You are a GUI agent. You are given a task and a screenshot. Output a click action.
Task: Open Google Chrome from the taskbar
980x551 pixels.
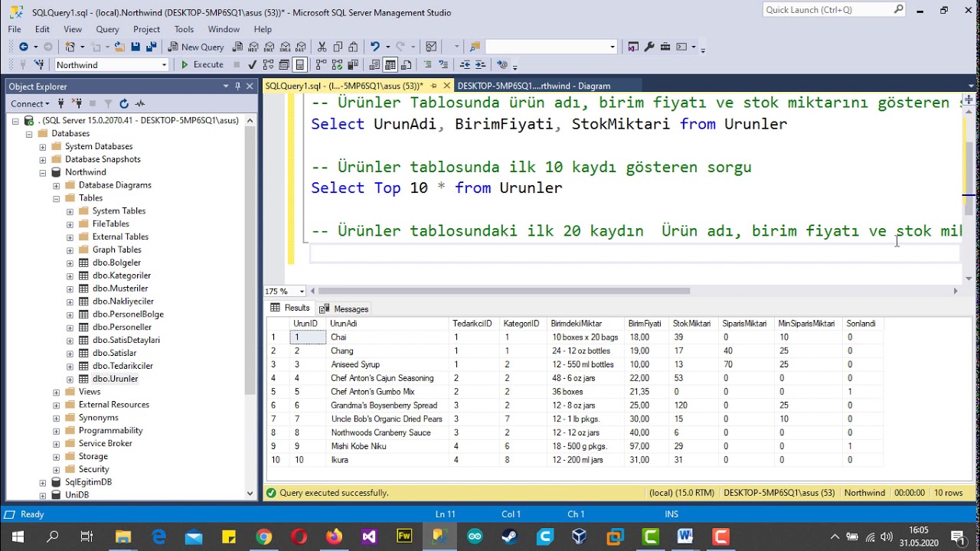click(263, 536)
